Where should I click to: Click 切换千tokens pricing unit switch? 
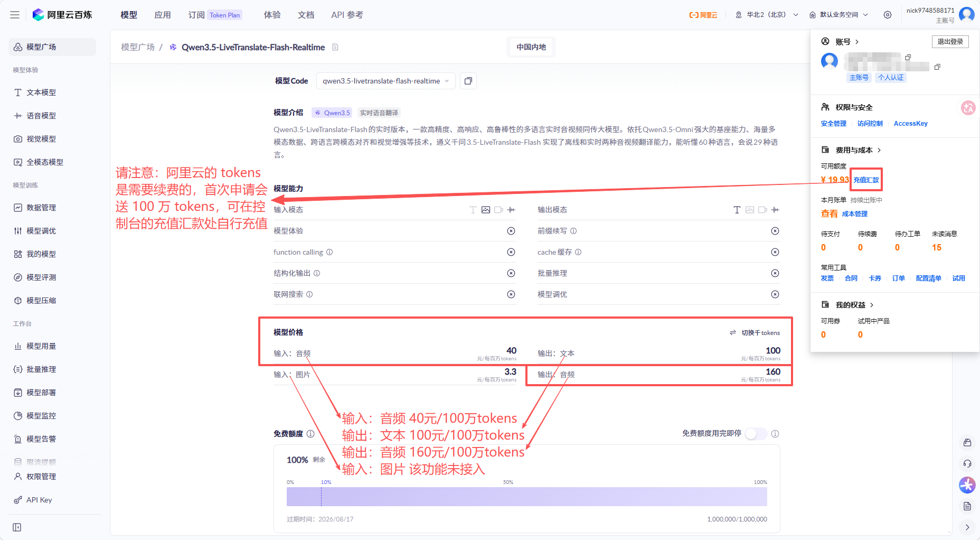click(x=755, y=333)
